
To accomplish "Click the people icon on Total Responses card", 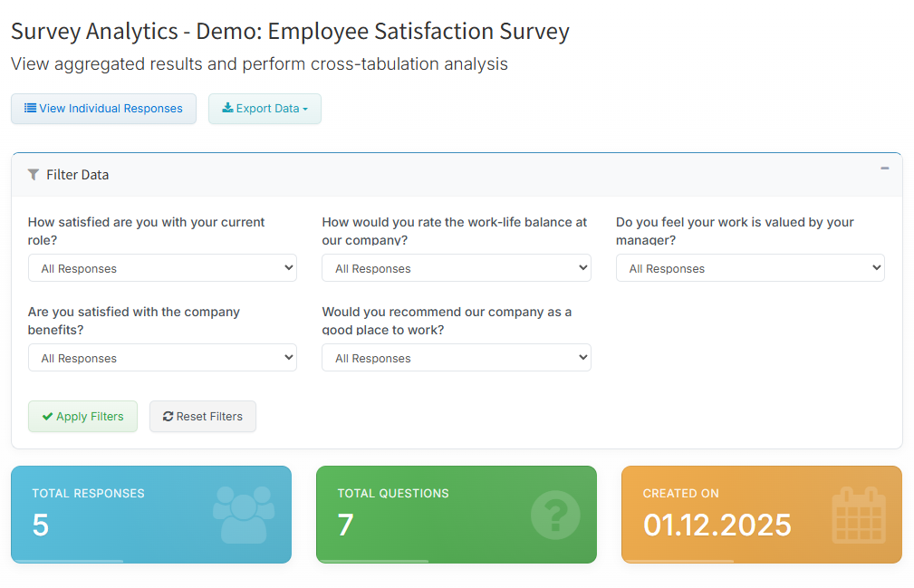I will click(243, 514).
